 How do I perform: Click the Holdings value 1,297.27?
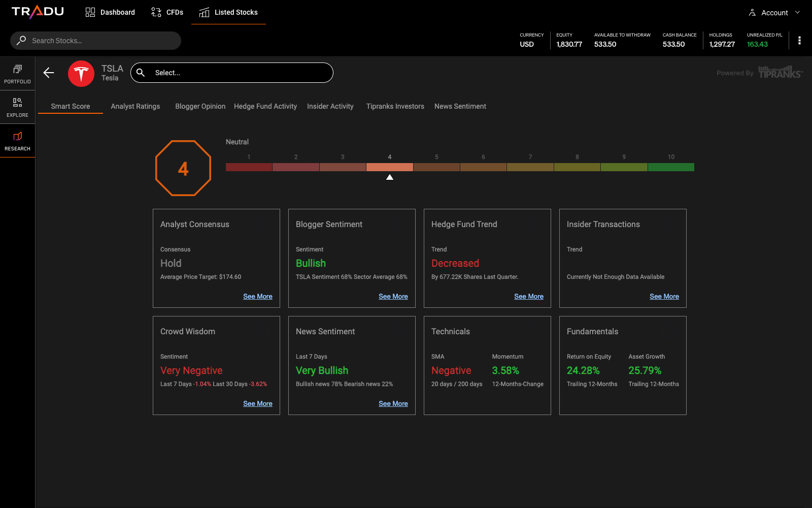[x=722, y=44]
